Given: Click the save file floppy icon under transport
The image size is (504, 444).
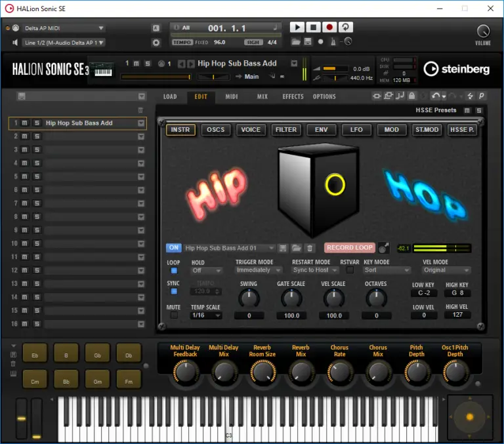Looking at the screenshot, I should point(308,41).
